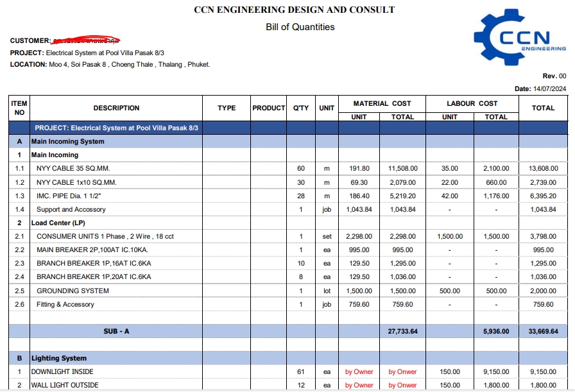Click 'NYY CABLE 1x10 SQ.MM.' description

(x=76, y=183)
